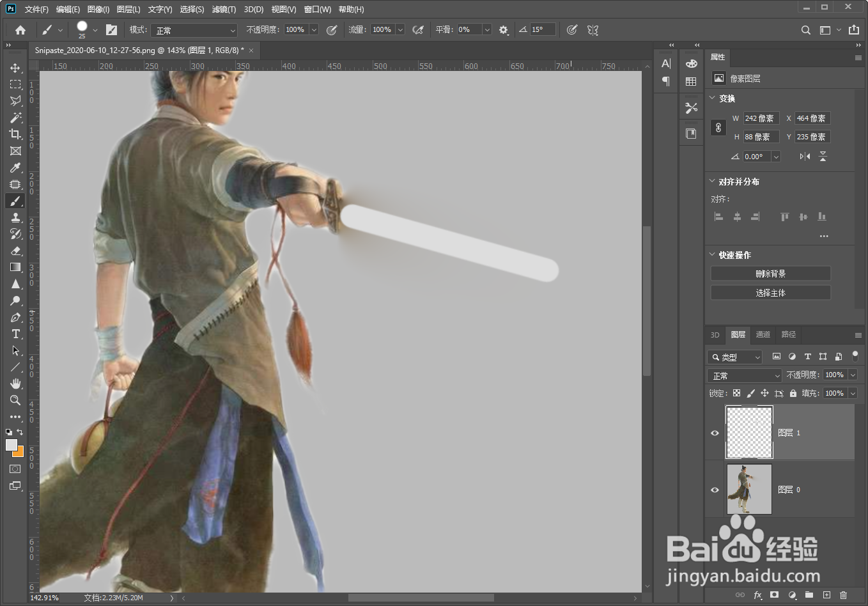Hide layer 图层 0 visibility eye

point(715,490)
